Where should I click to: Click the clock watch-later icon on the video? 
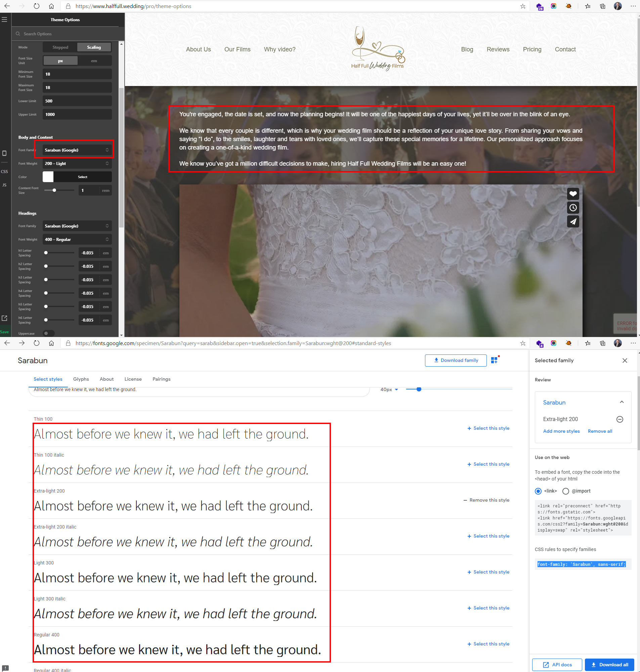[x=573, y=207]
